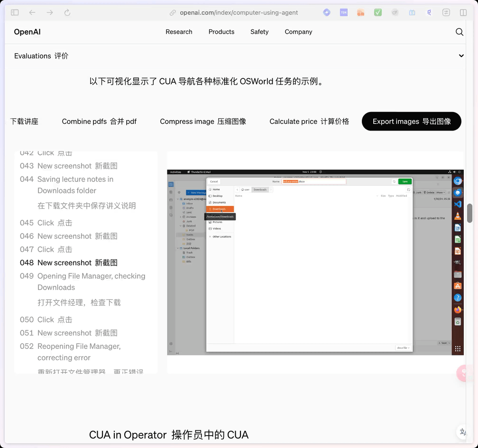Click the page vertical scrollbar thumb
Image resolution: width=478 pixels, height=448 pixels.
pyautogui.click(x=469, y=213)
